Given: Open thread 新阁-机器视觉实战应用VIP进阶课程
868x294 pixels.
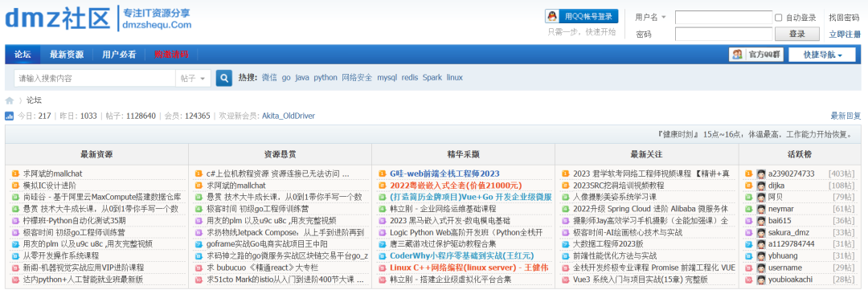Looking at the screenshot, I should coord(84,267).
